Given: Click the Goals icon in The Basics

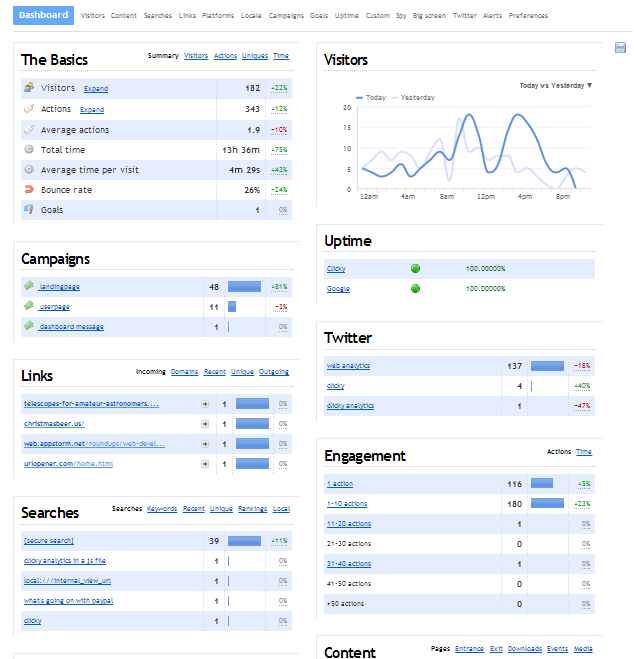Looking at the screenshot, I should coord(29,210).
